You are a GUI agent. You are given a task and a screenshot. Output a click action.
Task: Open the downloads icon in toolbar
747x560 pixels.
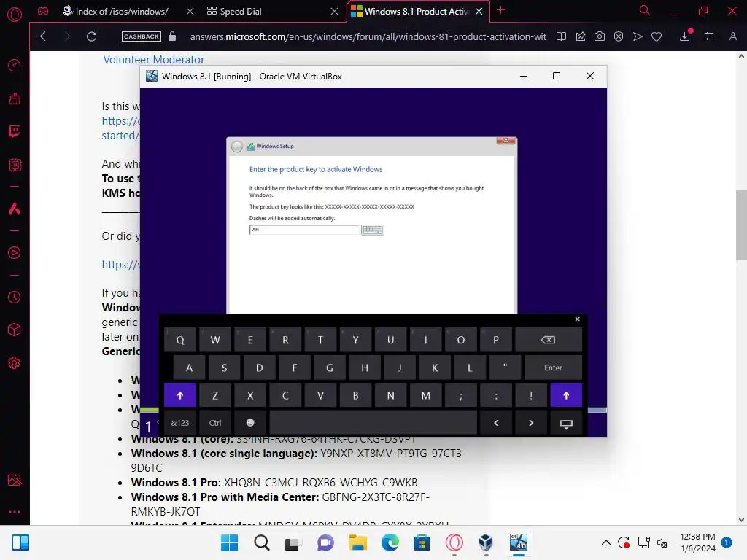click(684, 36)
